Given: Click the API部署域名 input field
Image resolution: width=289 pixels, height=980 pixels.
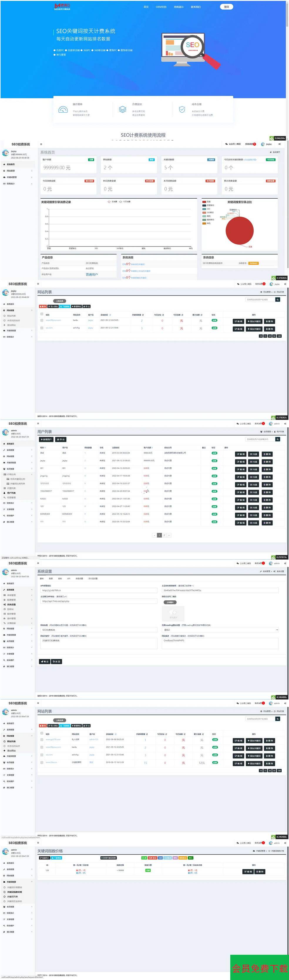Looking at the screenshot, I should (x=99, y=590).
